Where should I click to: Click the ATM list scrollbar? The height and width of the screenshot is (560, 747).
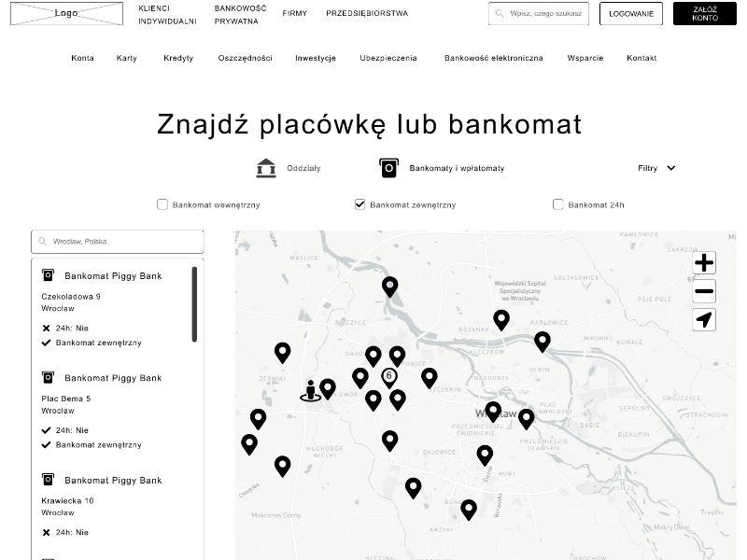pyautogui.click(x=194, y=304)
